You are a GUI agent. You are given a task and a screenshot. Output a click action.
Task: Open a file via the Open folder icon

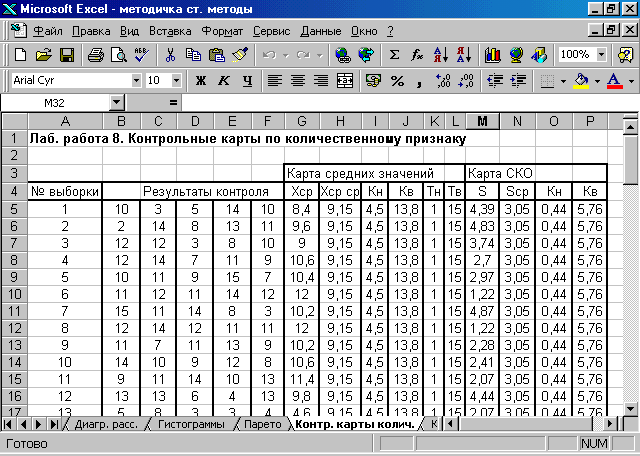[43, 54]
